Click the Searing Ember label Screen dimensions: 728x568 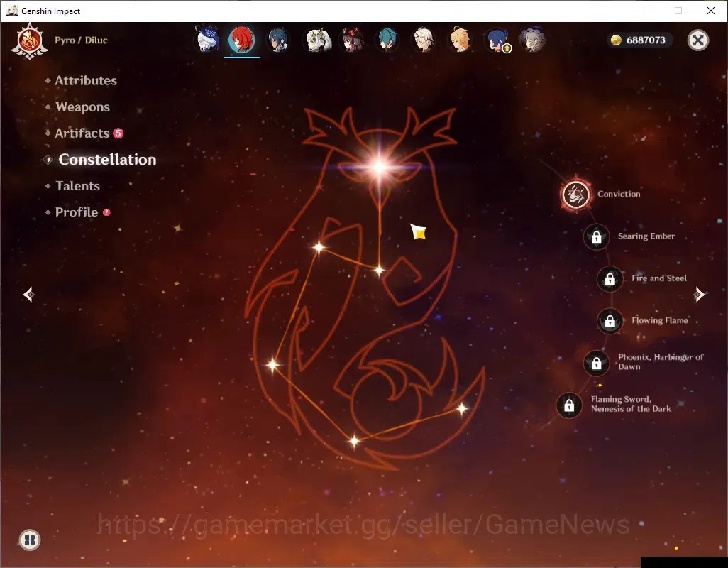(x=646, y=236)
